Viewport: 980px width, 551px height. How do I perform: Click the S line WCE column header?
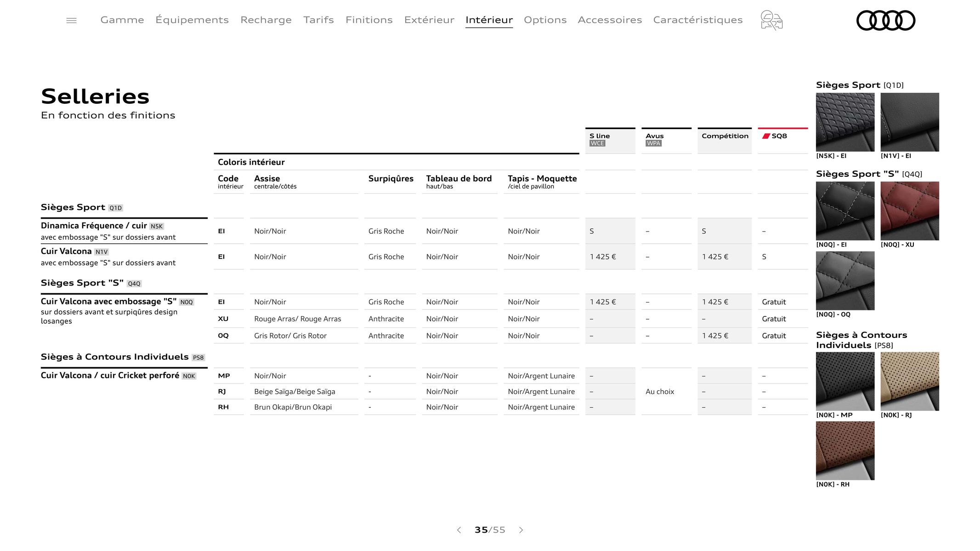coord(610,140)
